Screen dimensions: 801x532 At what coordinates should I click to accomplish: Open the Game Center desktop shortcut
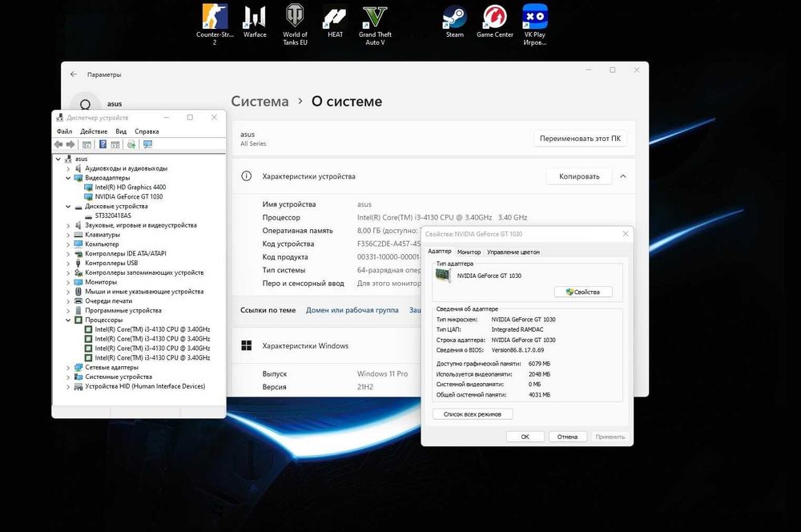coord(494,22)
